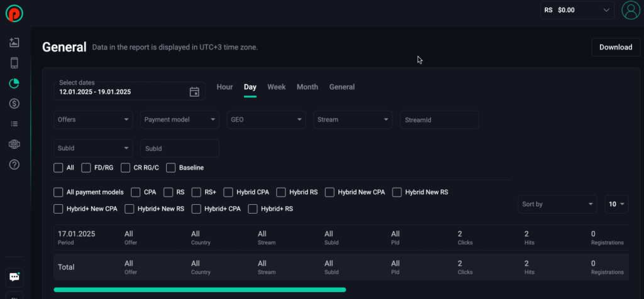Image resolution: width=644 pixels, height=299 pixels.
Task: Enable the FD/RG checkbox
Action: [87, 168]
